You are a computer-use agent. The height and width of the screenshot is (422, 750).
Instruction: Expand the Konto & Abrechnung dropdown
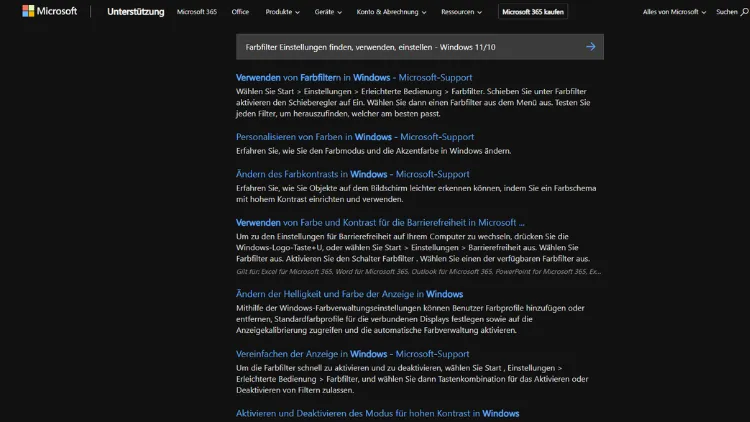[391, 11]
